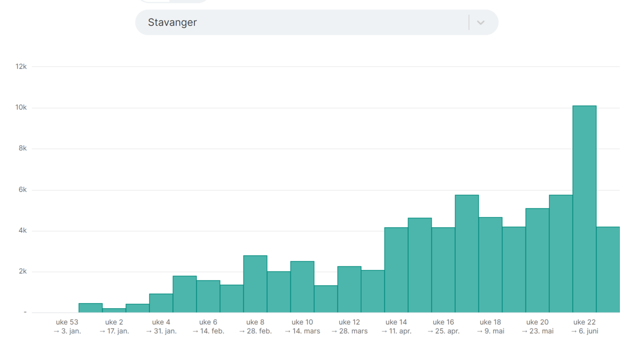Image resolution: width=644 pixels, height=343 pixels.
Task: Select the uke 17 bar near 6k
Action: 466,253
